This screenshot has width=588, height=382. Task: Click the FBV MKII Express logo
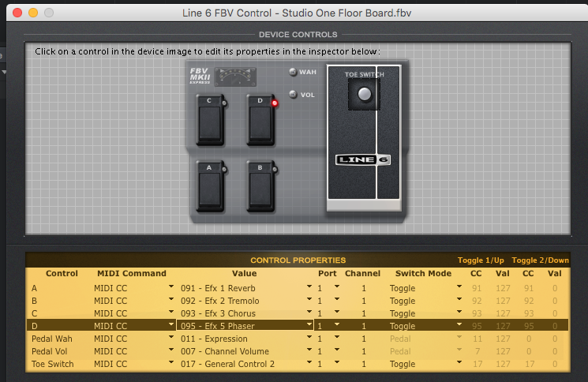[200, 76]
